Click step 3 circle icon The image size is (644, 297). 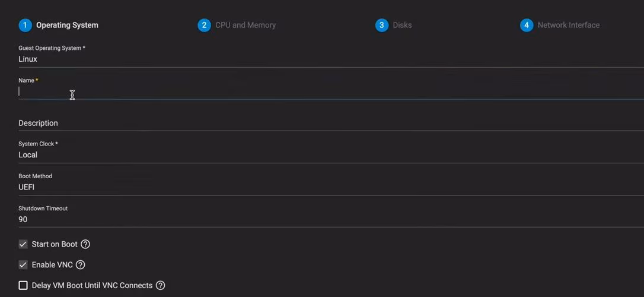[382, 26]
